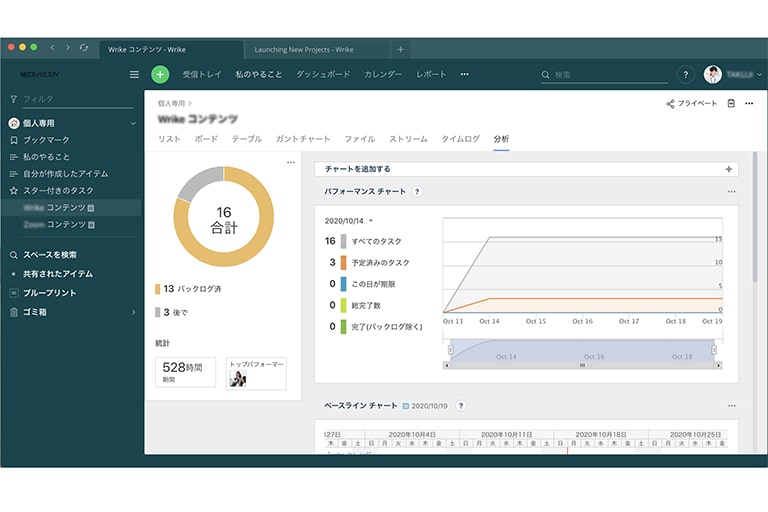This screenshot has width=768, height=512.
Task: Open カレンダー in top navigation
Action: 383,74
